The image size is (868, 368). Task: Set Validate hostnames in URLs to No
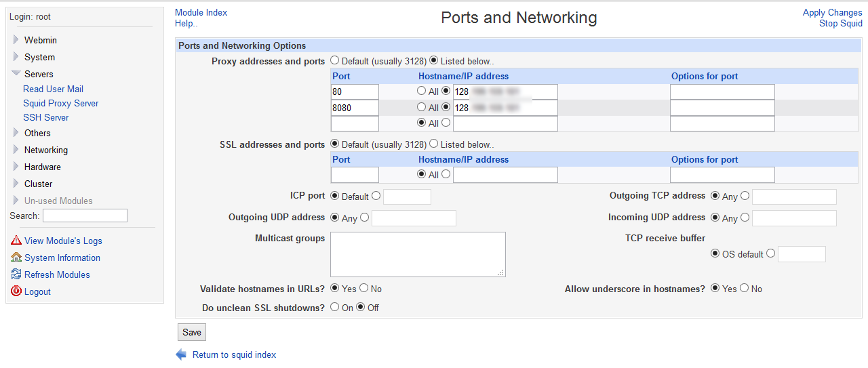click(x=364, y=288)
